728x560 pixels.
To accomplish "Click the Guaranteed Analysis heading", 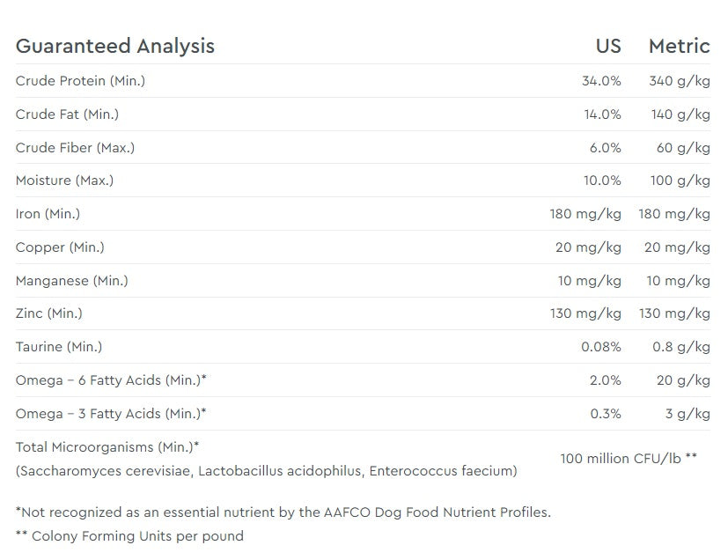I will [115, 46].
